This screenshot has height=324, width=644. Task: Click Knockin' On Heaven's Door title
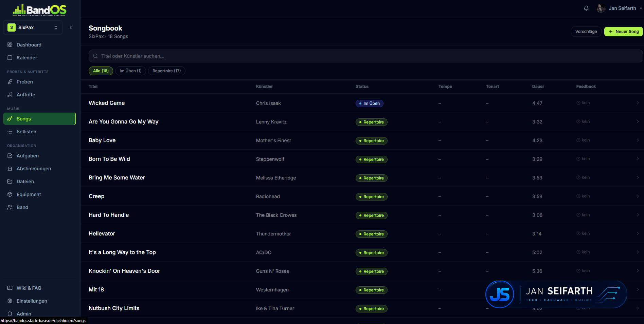pyautogui.click(x=124, y=271)
